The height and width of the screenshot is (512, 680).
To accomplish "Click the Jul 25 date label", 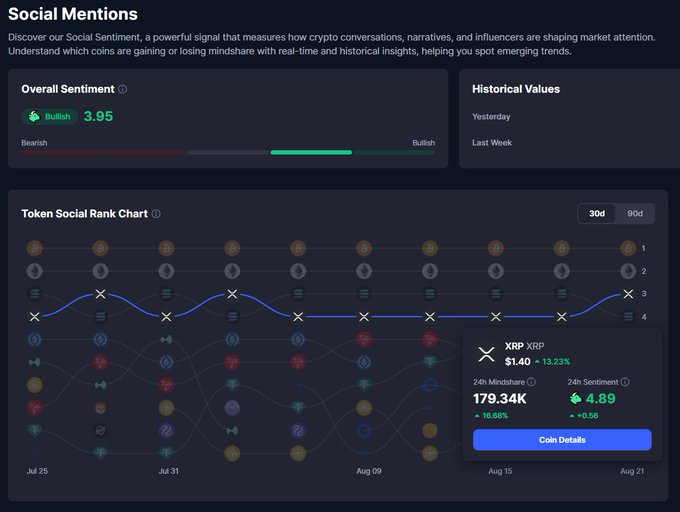I will [x=37, y=471].
